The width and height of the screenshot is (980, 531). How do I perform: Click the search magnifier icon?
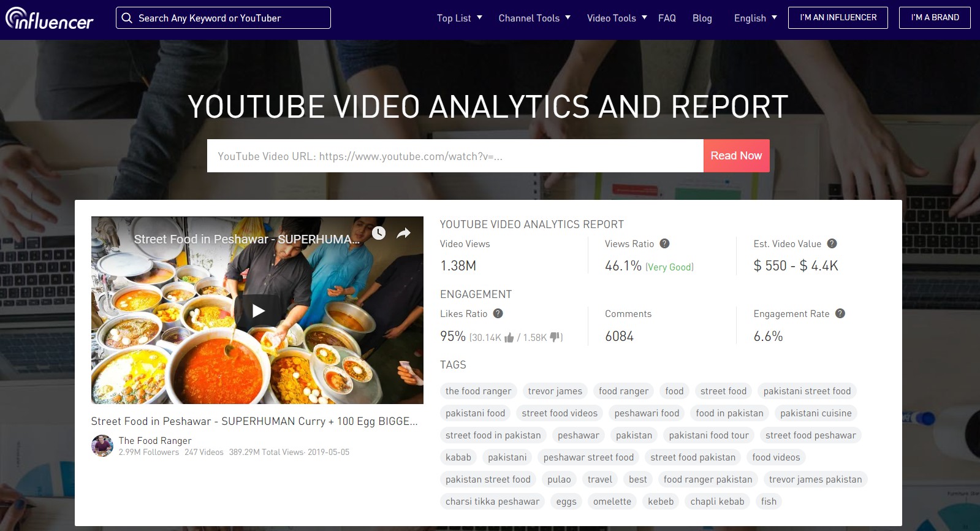click(127, 18)
